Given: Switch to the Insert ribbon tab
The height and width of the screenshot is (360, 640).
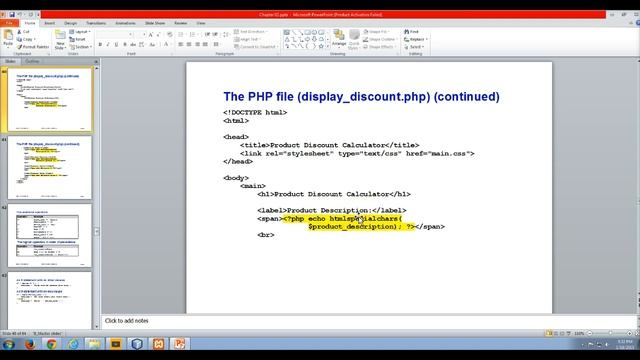Looking at the screenshot, I should coord(49,23).
